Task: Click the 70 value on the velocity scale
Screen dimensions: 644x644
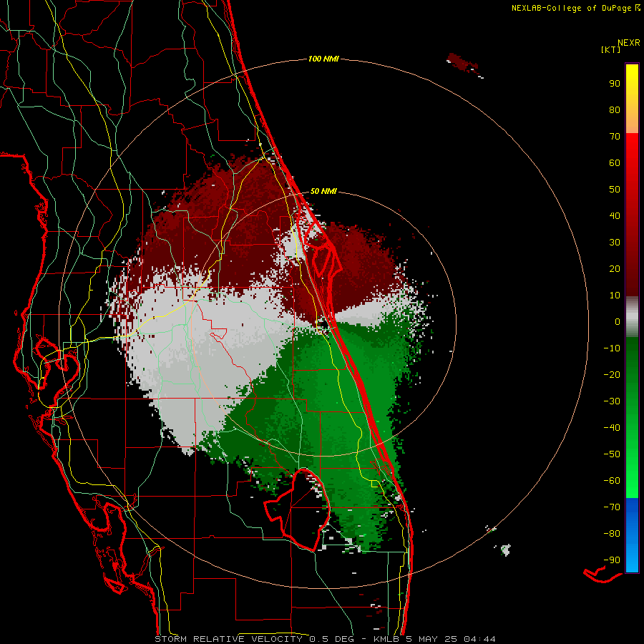Action: click(615, 137)
